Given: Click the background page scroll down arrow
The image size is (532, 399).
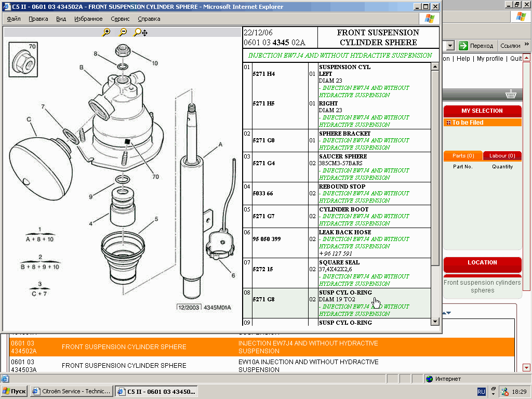Looking at the screenshot, I should tap(527, 367).
